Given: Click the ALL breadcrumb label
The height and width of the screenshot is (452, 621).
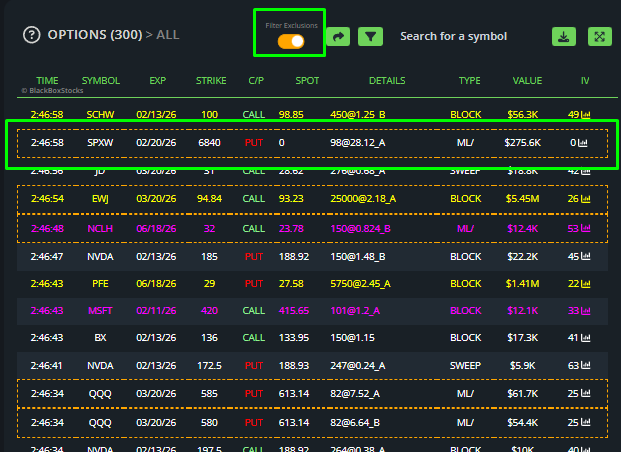Looking at the screenshot, I should [168, 35].
